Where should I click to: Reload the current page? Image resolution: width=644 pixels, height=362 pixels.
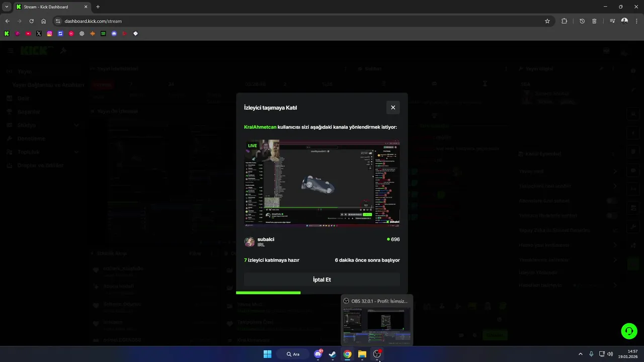[31, 21]
